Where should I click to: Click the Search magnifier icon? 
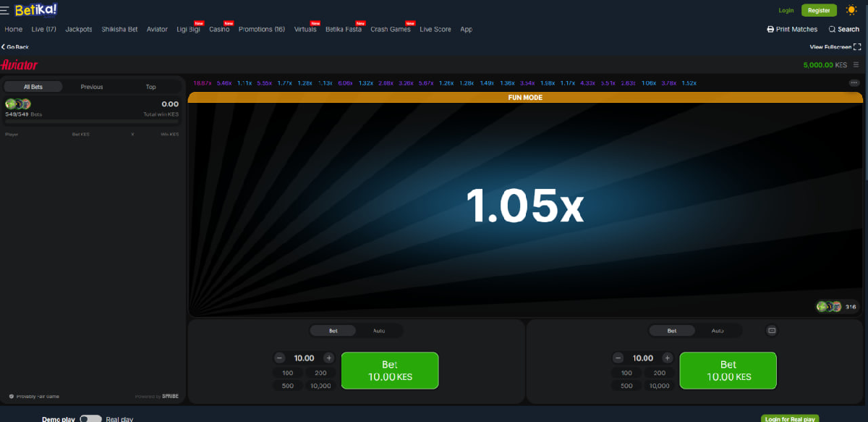pos(833,30)
